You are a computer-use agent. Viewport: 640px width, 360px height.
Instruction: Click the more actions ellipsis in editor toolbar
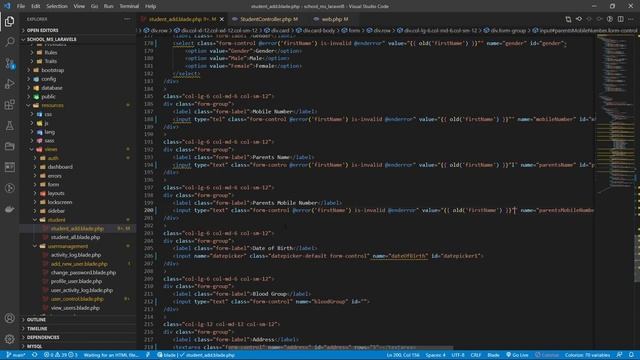pos(631,19)
